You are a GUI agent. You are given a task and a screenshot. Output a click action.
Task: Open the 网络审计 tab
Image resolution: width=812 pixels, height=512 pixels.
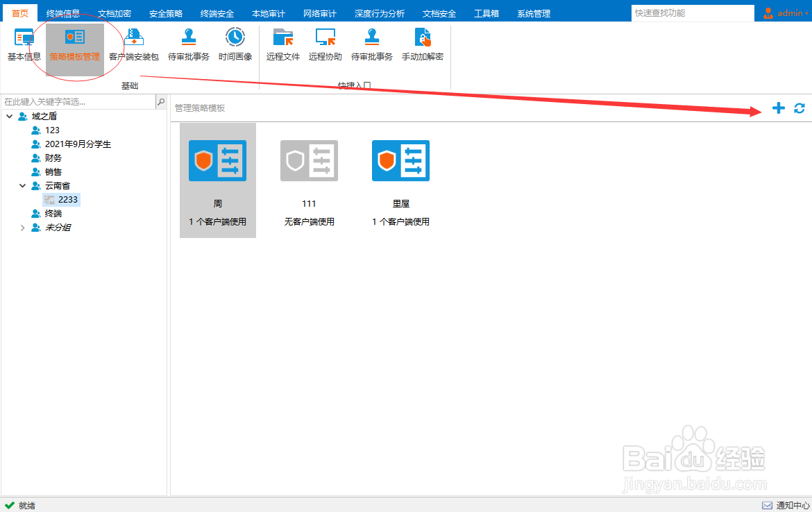[x=319, y=13]
